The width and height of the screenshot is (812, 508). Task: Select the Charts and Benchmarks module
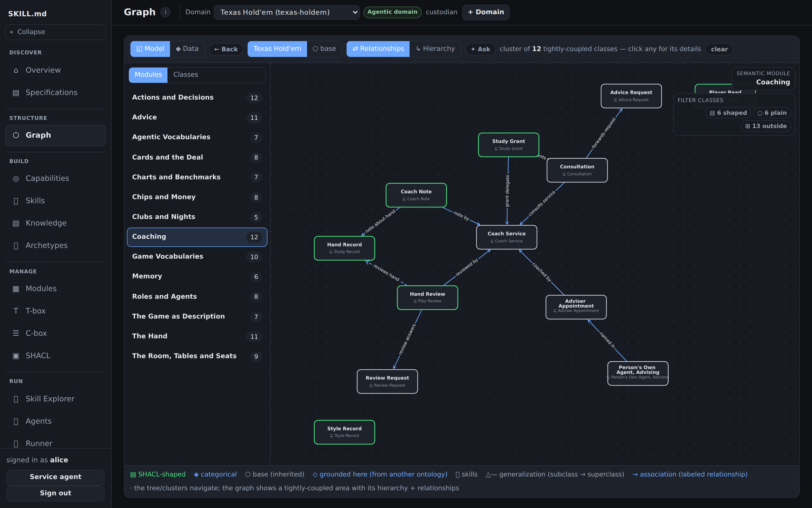coord(197,177)
